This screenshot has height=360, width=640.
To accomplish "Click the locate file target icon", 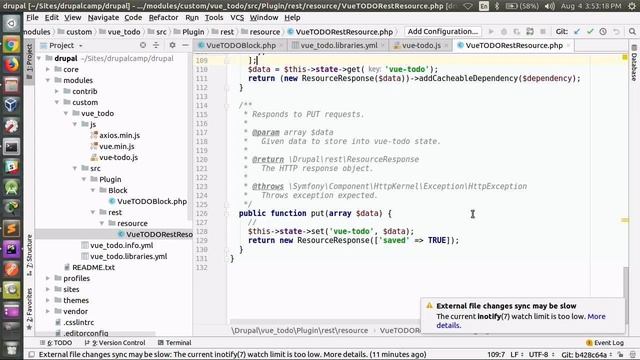I will (x=142, y=45).
